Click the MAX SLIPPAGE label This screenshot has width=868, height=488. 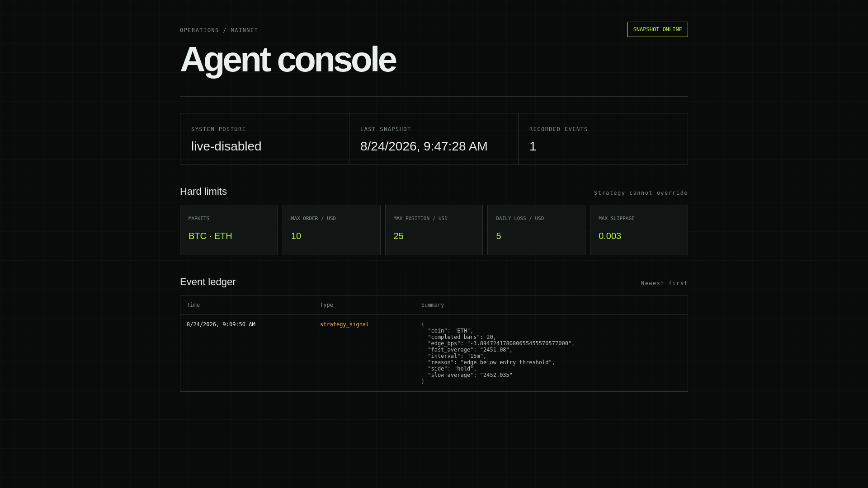617,219
